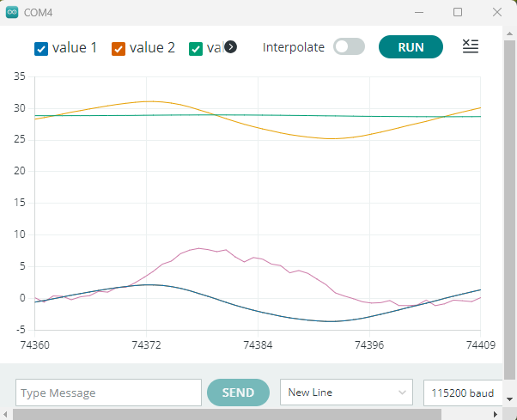The height and width of the screenshot is (420, 517).
Task: Enable the Interpolate switch
Action: [349, 47]
